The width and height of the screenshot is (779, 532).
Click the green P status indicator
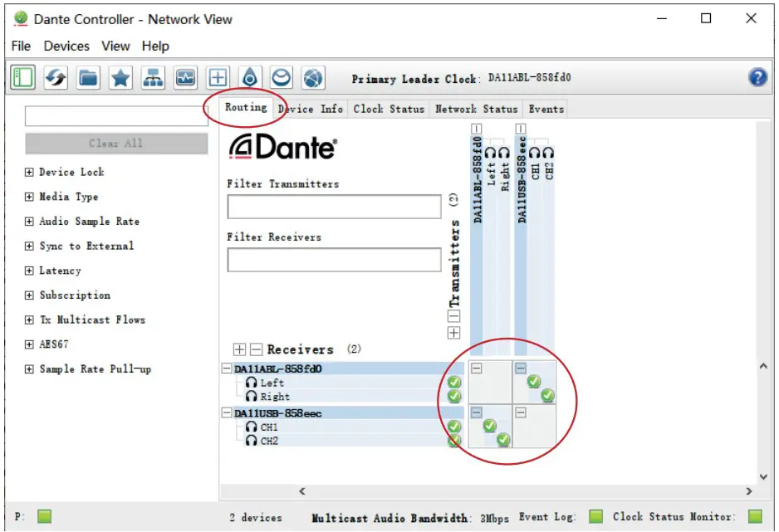[x=44, y=516]
